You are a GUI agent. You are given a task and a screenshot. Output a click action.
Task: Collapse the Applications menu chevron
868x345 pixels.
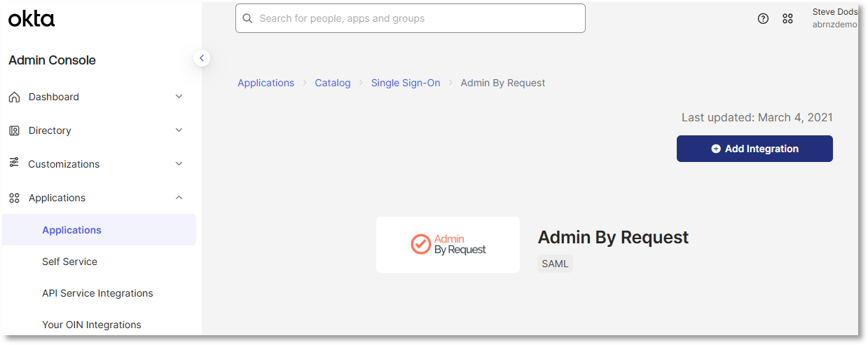[179, 198]
